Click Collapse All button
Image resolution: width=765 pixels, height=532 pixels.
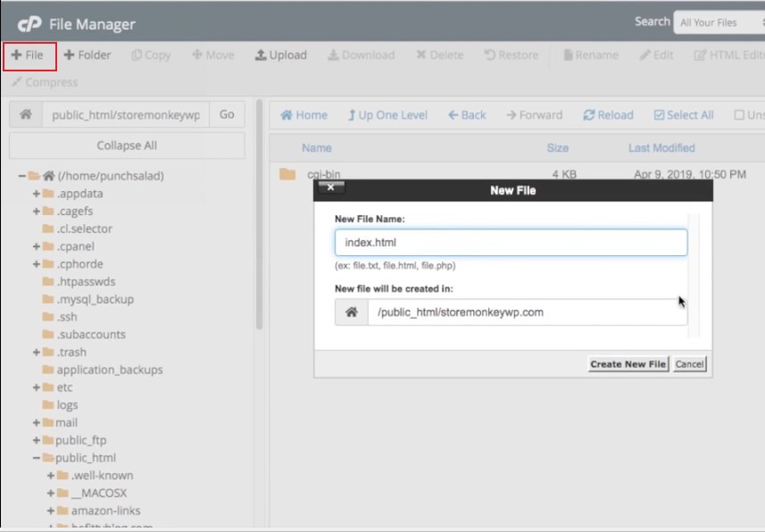click(127, 145)
